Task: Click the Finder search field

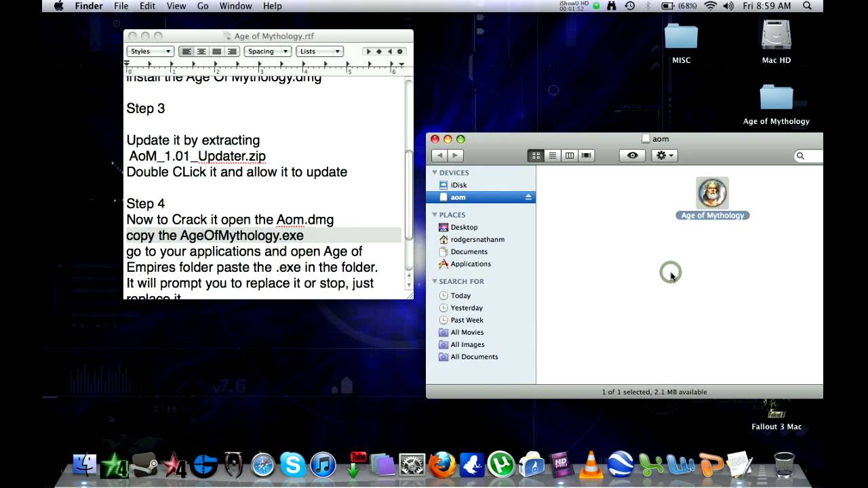Action: 810,155
